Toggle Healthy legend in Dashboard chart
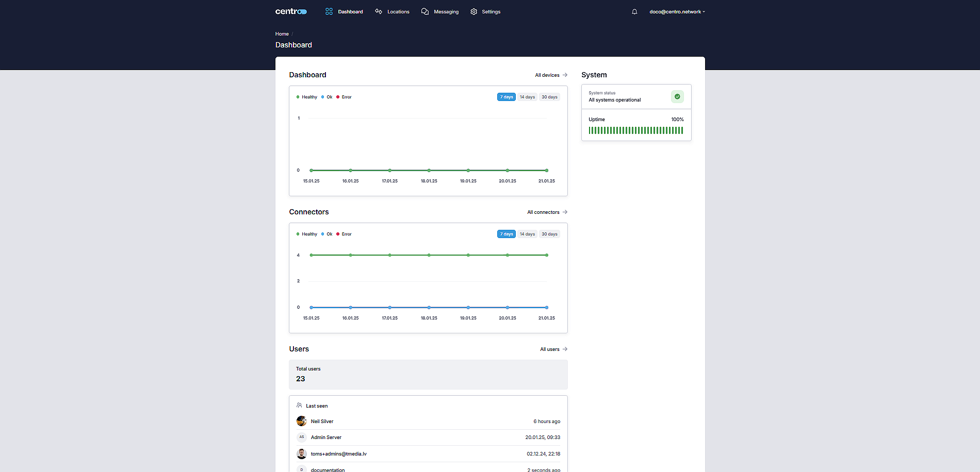The image size is (980, 472). pyautogui.click(x=307, y=97)
